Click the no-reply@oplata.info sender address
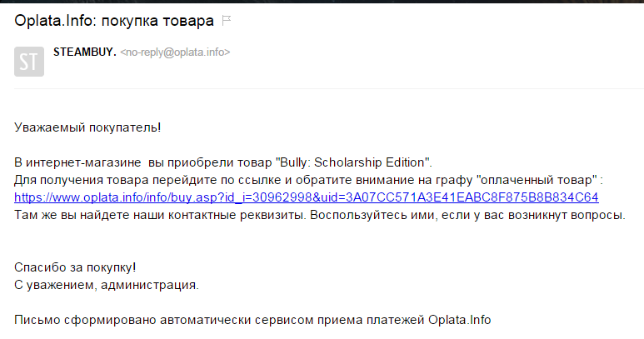The height and width of the screenshot is (339, 644). coord(175,52)
